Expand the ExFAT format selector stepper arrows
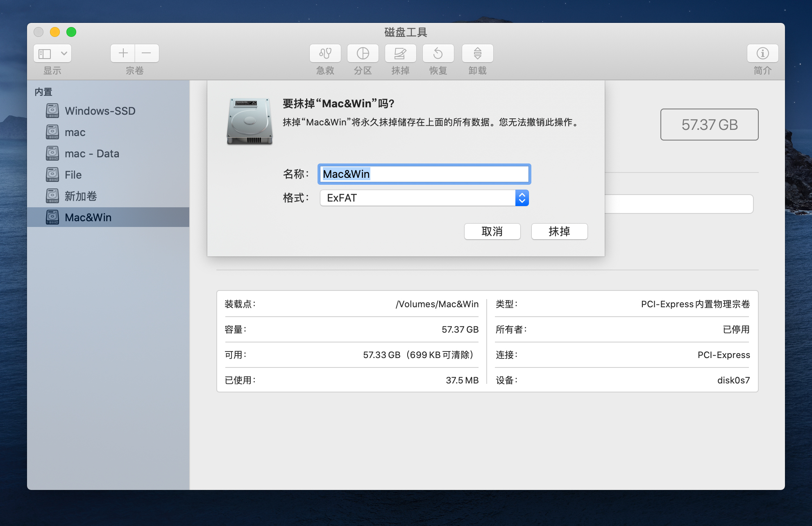This screenshot has height=526, width=812. point(522,198)
